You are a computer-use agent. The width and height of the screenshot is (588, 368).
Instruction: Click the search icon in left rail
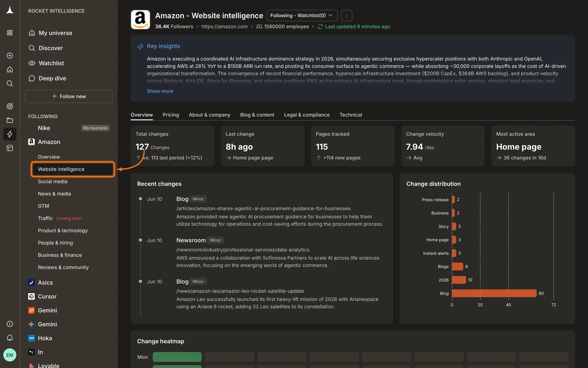pos(10,83)
